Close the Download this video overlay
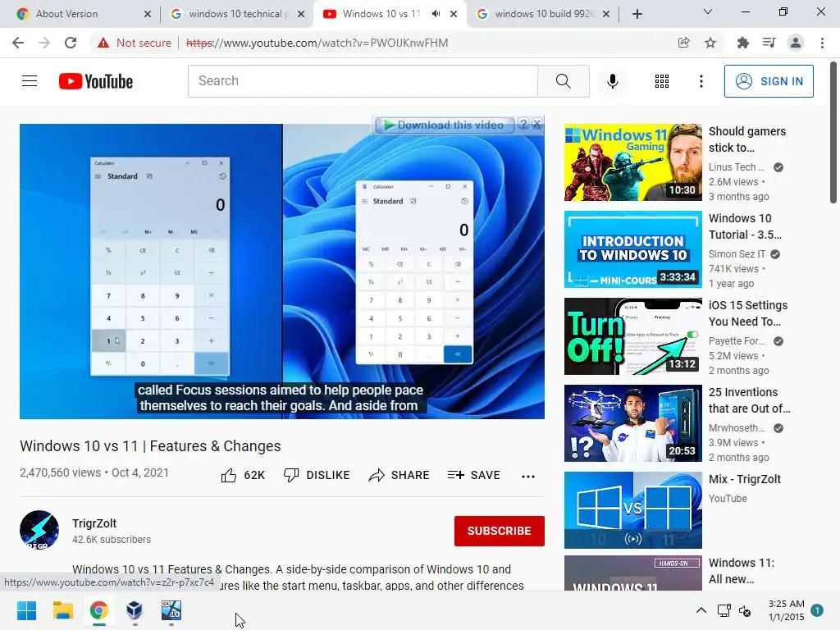Viewport: 840px width, 630px height. (536, 125)
